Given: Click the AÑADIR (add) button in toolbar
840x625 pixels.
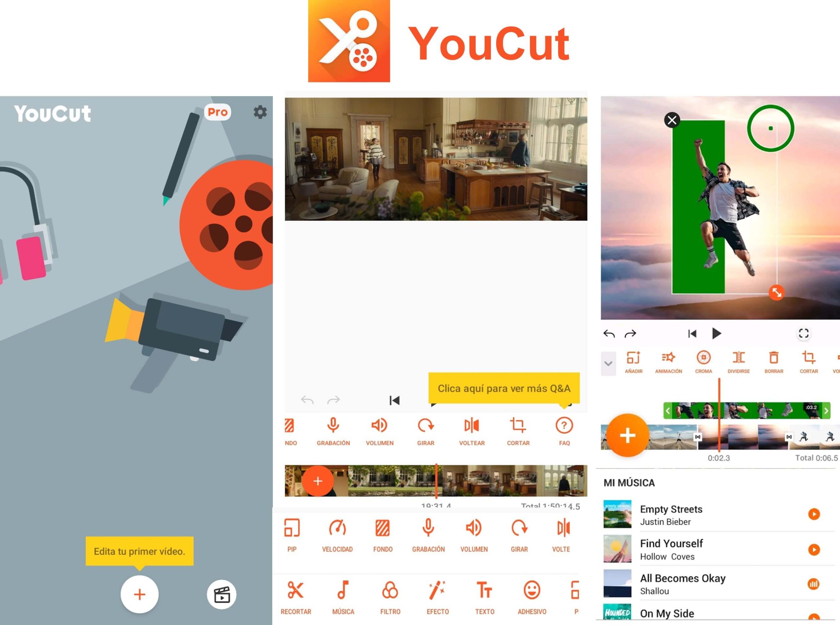Looking at the screenshot, I should pyautogui.click(x=631, y=362).
